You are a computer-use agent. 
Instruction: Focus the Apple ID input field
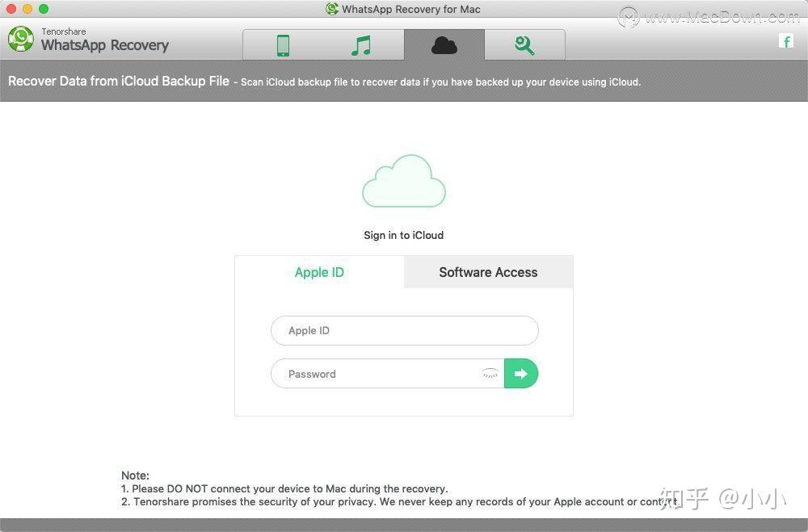point(405,331)
